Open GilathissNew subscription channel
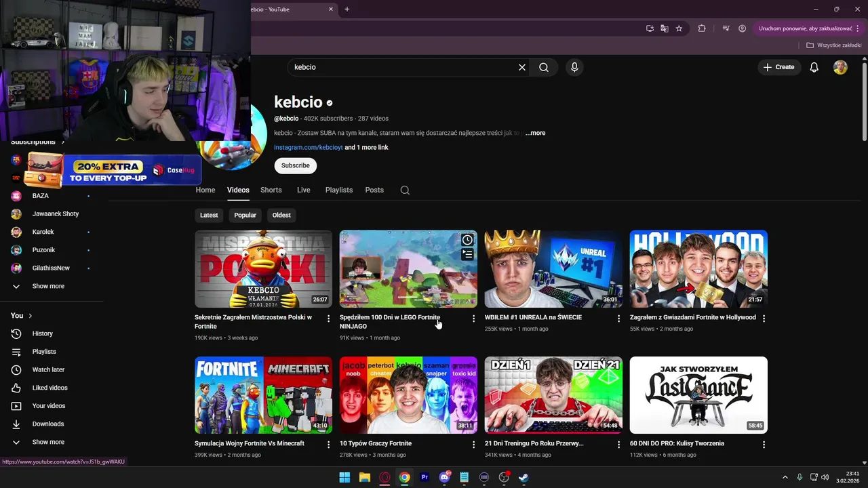Image resolution: width=868 pixels, height=488 pixels. (x=52, y=268)
